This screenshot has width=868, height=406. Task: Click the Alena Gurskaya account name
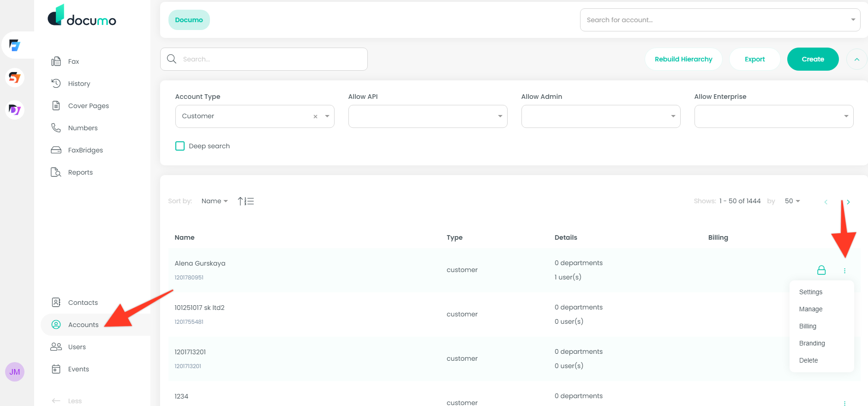point(200,263)
